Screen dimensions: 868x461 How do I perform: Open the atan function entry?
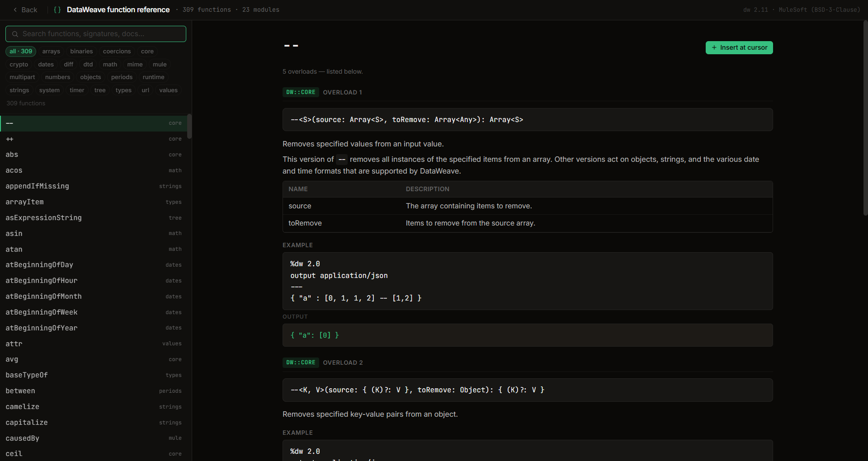click(x=94, y=249)
